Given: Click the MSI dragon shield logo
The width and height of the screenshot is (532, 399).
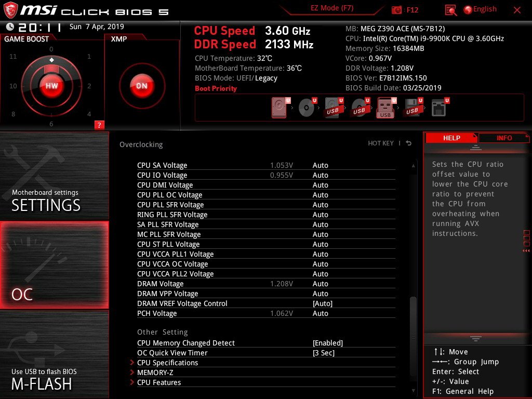Looking at the screenshot, I should point(10,10).
